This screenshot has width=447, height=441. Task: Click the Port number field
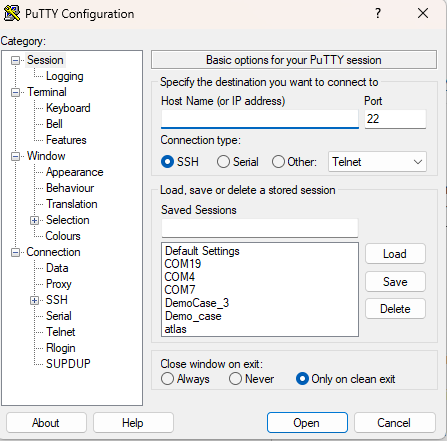coord(395,119)
